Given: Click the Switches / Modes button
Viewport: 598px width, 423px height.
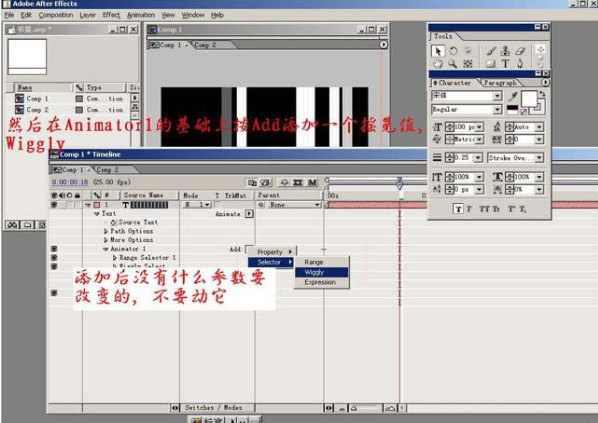Looking at the screenshot, I should 214,408.
